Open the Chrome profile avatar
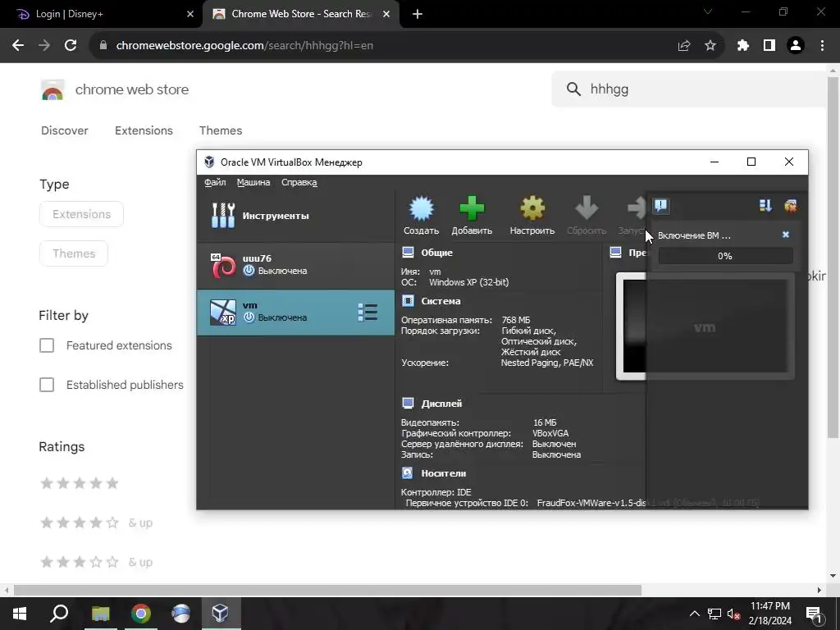The height and width of the screenshot is (630, 840). coord(796,46)
